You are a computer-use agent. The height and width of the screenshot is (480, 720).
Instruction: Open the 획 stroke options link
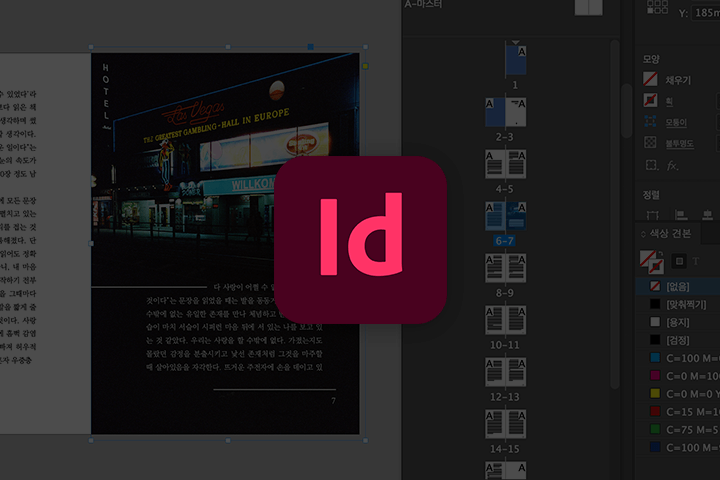pos(669,102)
